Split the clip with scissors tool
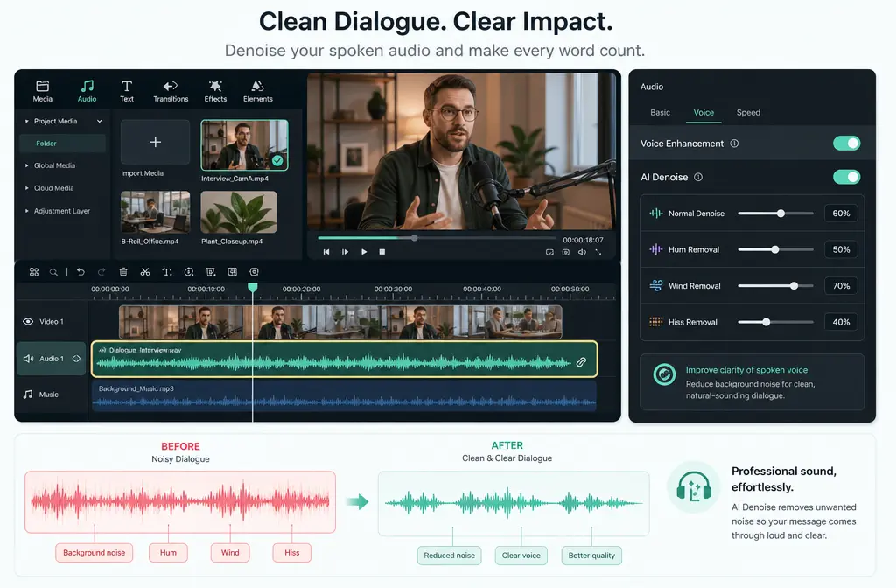Image resolution: width=896 pixels, height=588 pixels. [x=145, y=272]
